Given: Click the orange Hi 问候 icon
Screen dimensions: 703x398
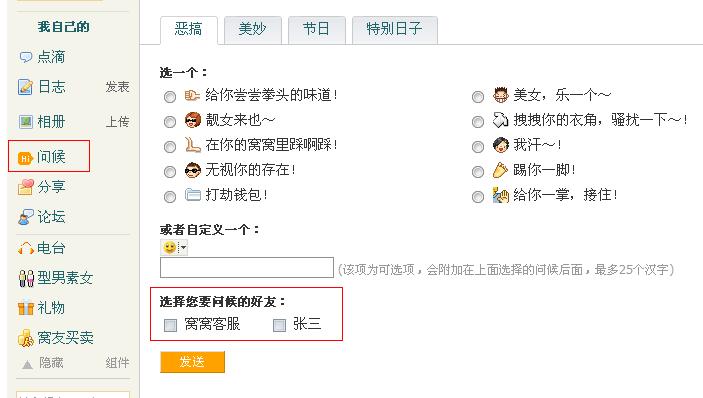Looking at the screenshot, I should pos(25,158).
